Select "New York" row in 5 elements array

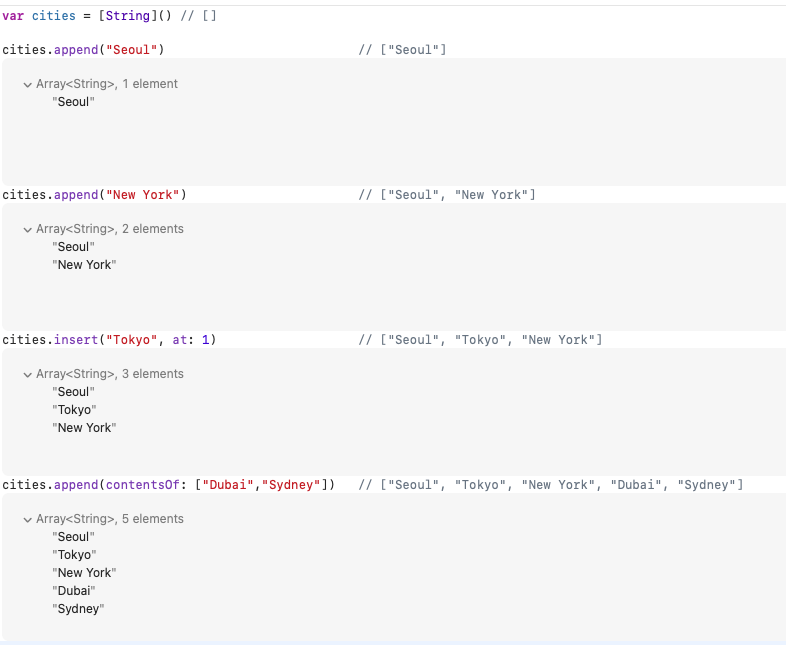[84, 573]
